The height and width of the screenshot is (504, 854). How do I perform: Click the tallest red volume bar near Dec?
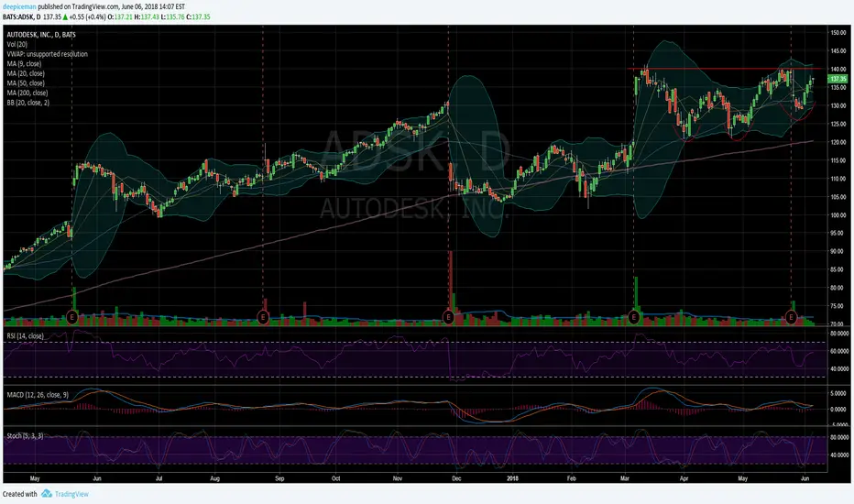click(x=451, y=289)
